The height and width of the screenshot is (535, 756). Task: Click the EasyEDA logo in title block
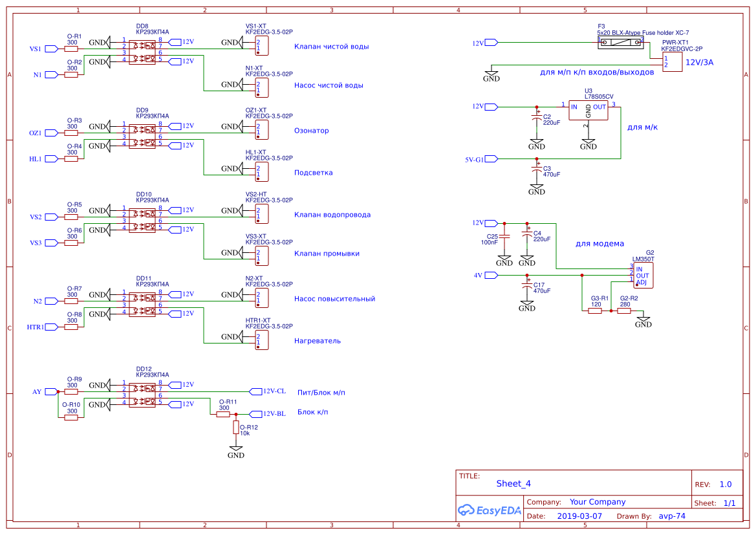coord(490,510)
